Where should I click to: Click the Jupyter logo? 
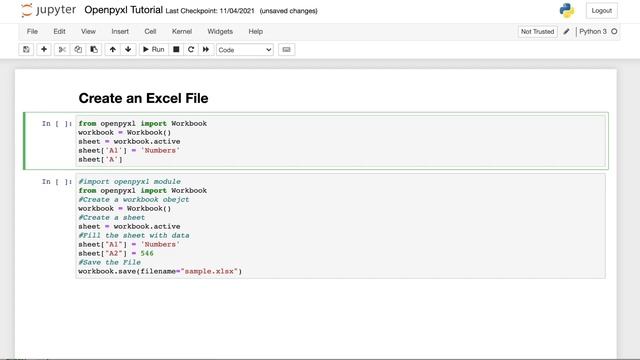point(48,10)
